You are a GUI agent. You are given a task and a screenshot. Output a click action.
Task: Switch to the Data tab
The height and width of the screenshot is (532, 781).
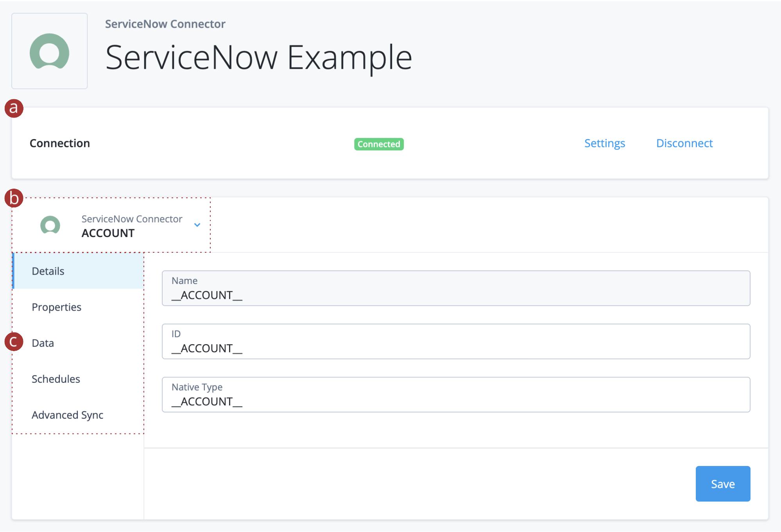point(79,343)
